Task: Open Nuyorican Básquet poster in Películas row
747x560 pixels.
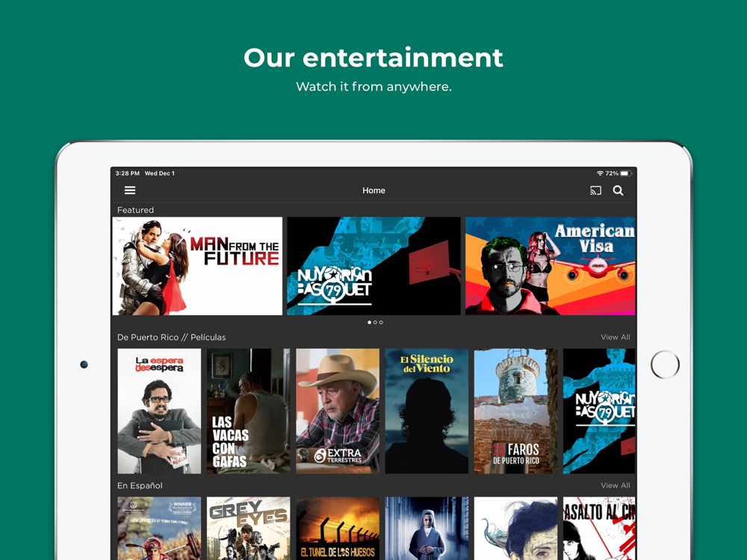Action: coord(599,411)
